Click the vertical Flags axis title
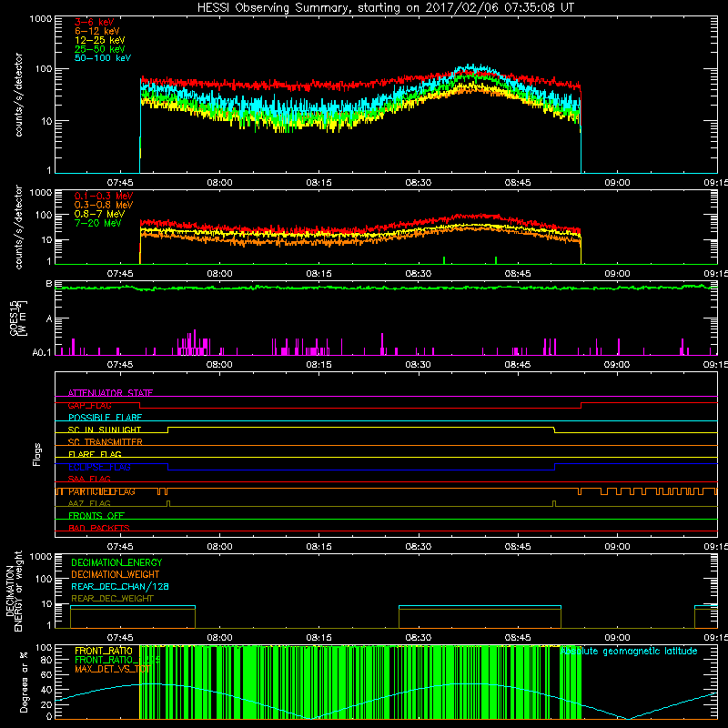This screenshot has height=728, width=728. pos(37,454)
